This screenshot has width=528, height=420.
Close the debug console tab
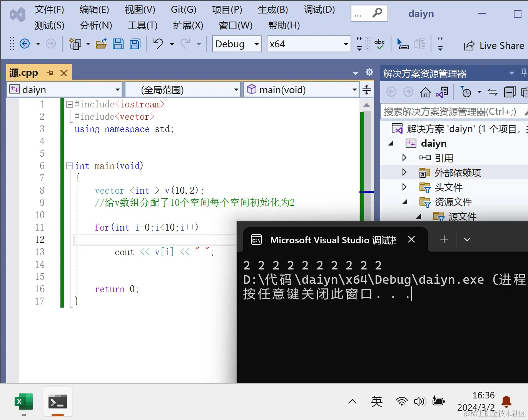[x=411, y=239]
